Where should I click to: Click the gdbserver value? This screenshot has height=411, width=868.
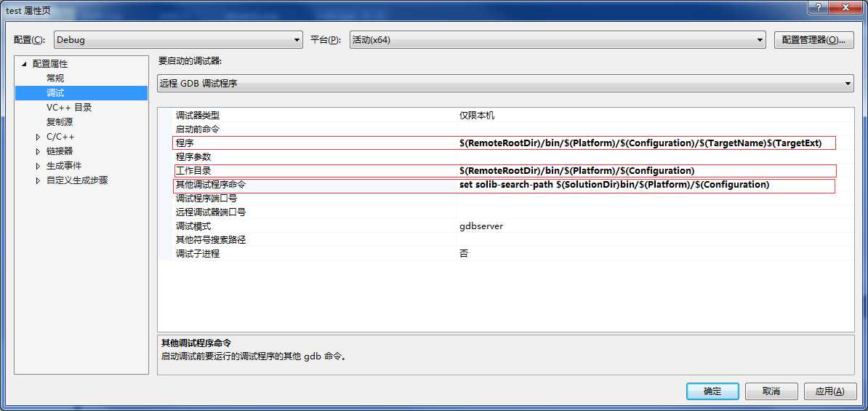tap(481, 226)
